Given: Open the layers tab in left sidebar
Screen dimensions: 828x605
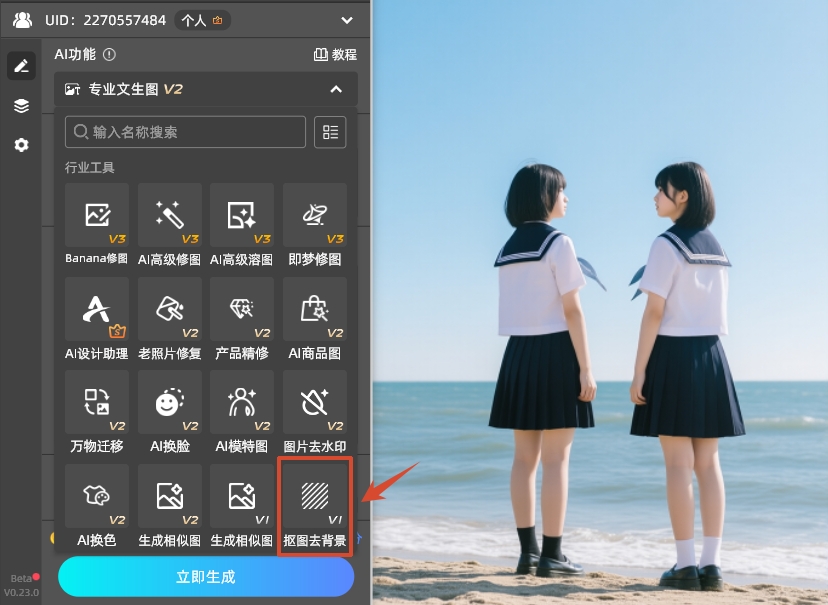Looking at the screenshot, I should [x=21, y=106].
